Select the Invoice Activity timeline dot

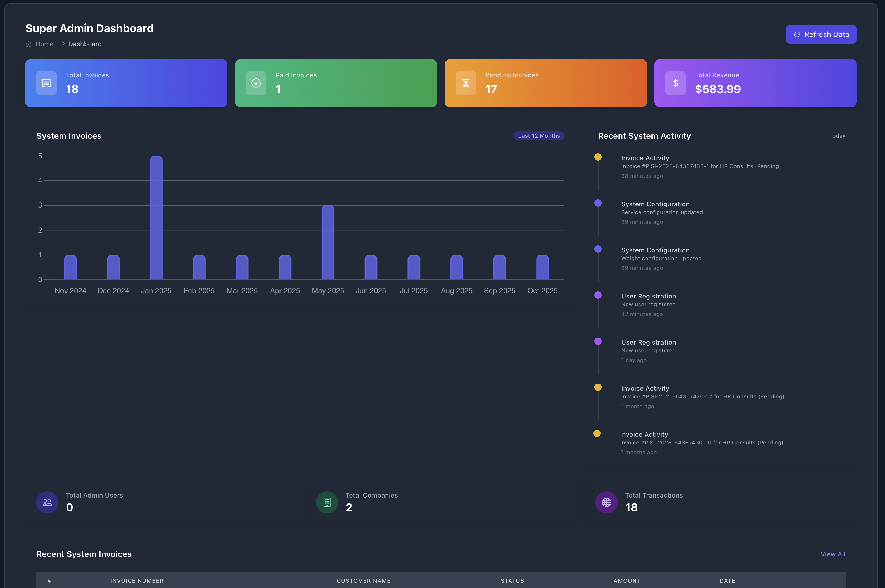point(598,157)
